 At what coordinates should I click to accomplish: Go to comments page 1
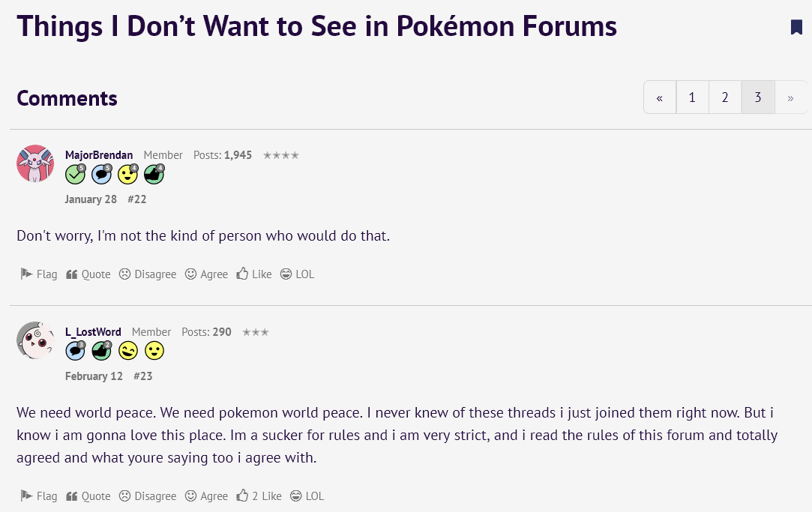pyautogui.click(x=692, y=97)
